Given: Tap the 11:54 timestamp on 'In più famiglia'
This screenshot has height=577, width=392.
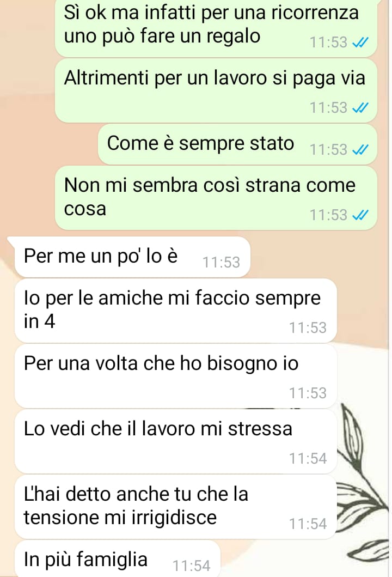Looking at the screenshot, I should click(x=191, y=566).
